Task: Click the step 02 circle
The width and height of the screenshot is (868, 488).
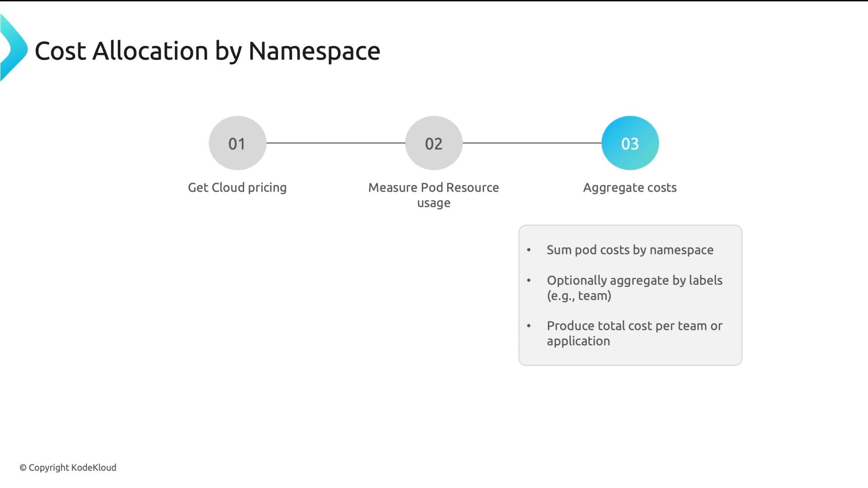Action: 434,143
